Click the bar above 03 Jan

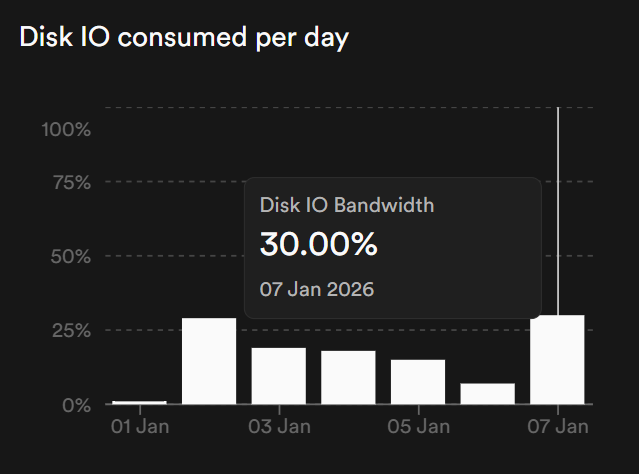[x=279, y=376]
